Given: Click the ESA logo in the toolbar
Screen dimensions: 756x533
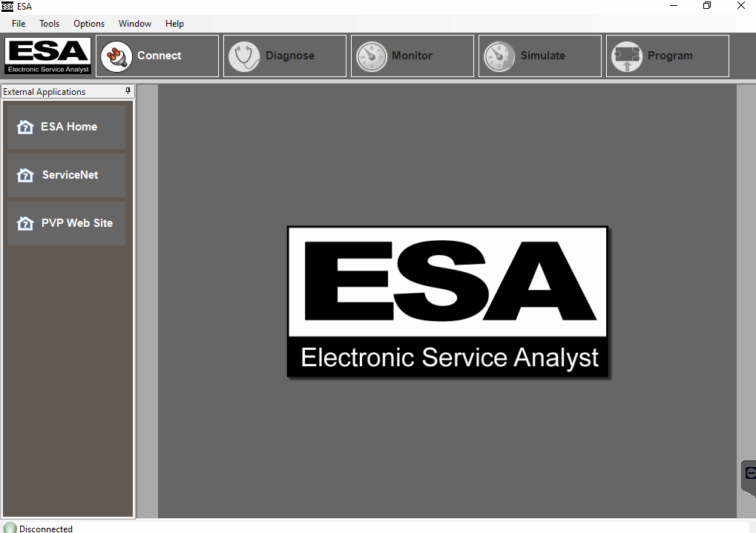Looking at the screenshot, I should [48, 56].
